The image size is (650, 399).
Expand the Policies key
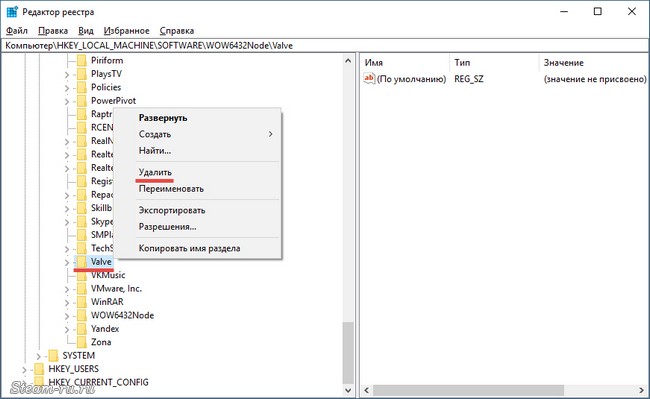click(67, 88)
